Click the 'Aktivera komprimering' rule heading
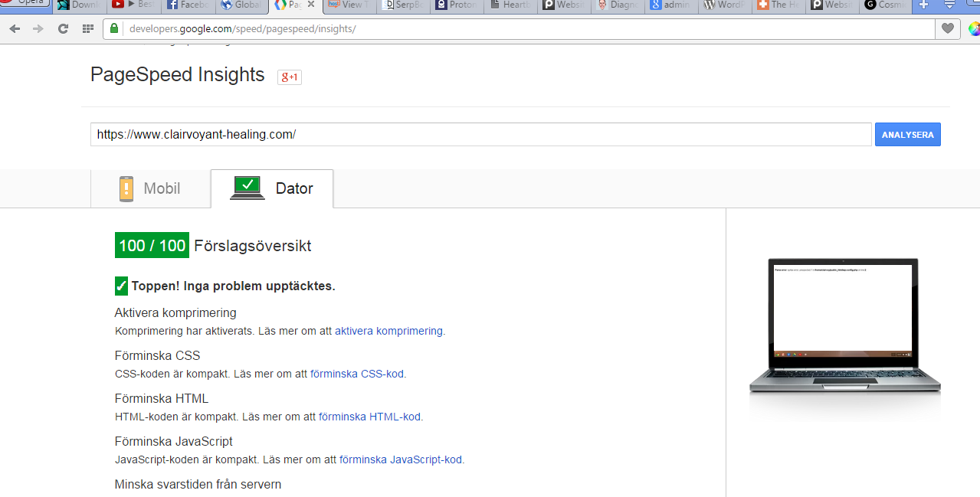The width and height of the screenshot is (980, 497). (175, 312)
